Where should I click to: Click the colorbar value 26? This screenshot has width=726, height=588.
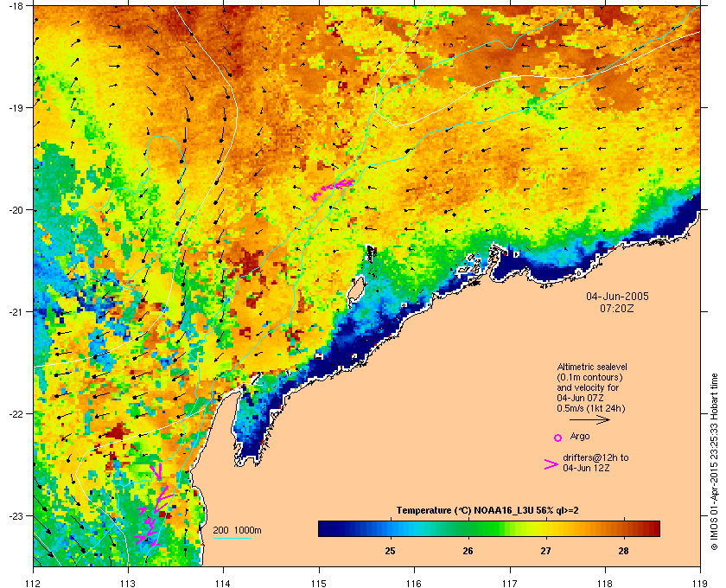click(x=468, y=551)
